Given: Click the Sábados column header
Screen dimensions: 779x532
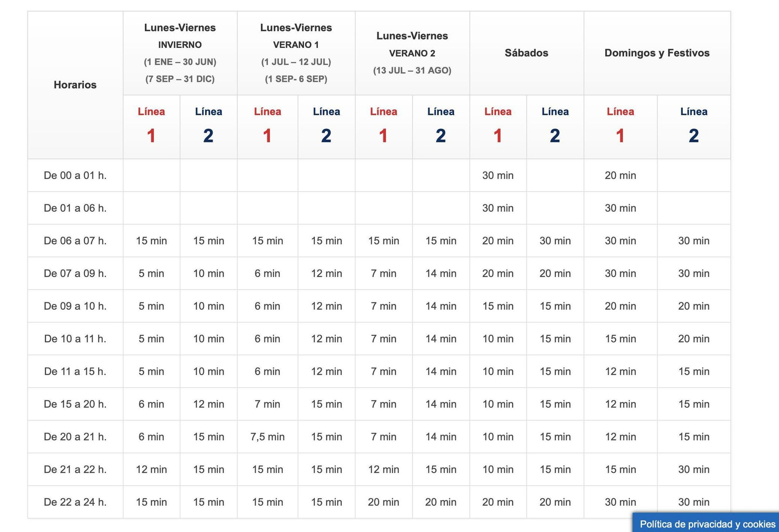Looking at the screenshot, I should (527, 53).
